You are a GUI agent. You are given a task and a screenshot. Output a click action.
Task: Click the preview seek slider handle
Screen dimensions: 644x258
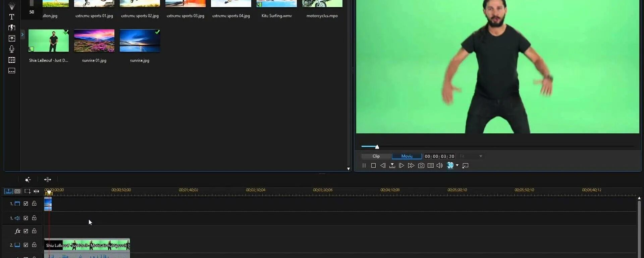(x=377, y=147)
